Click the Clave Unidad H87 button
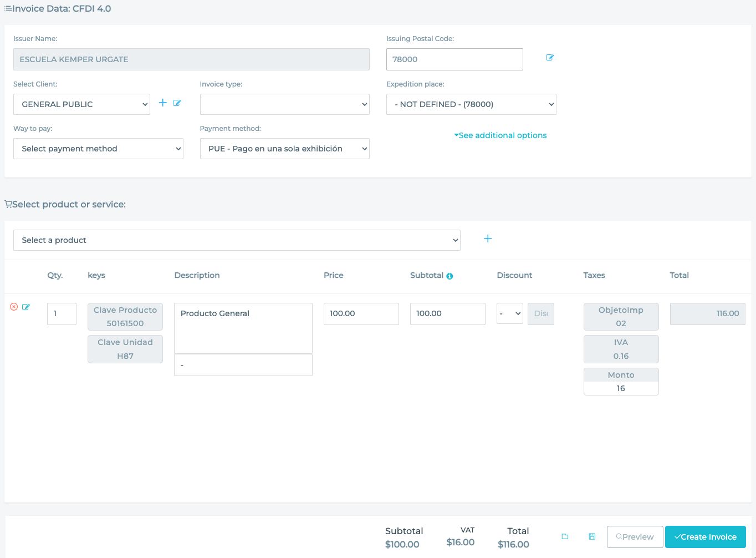Viewport: 756px width, 558px height. tap(125, 349)
